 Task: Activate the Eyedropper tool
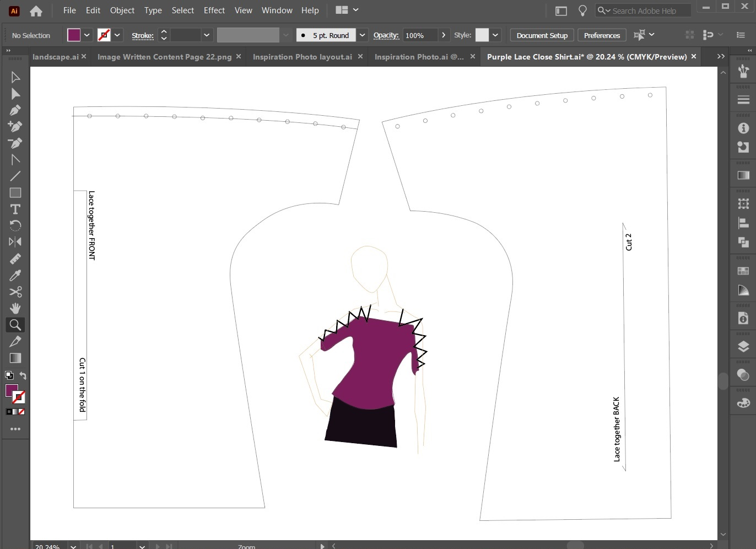coord(15,275)
